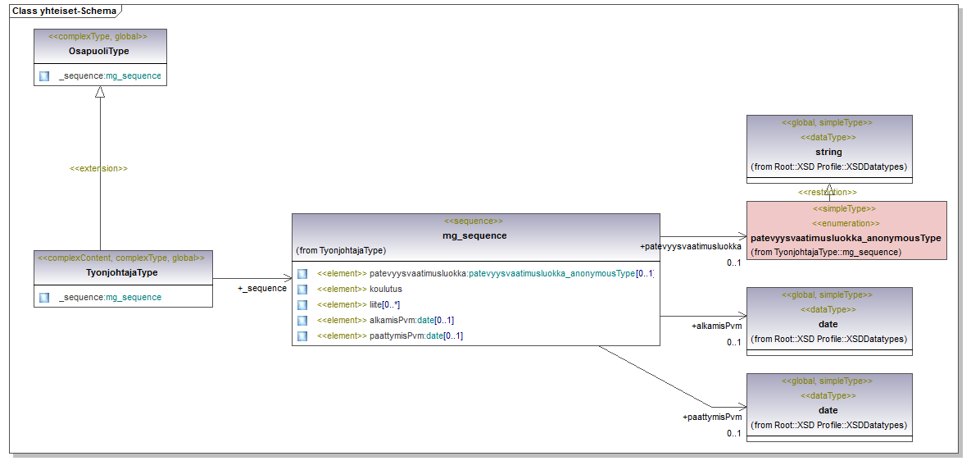Select the TyonjohtajaType class header
The height and width of the screenshot is (470, 980).
click(x=122, y=272)
